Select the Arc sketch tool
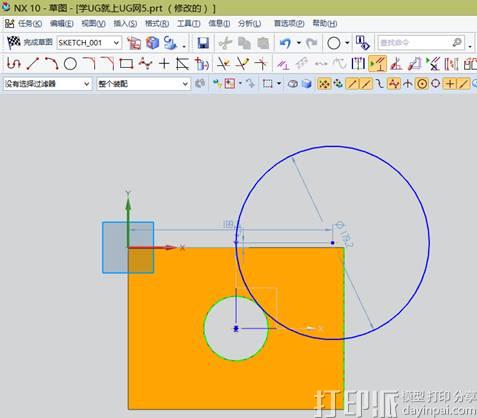This screenshot has width=477, height=418. (x=51, y=63)
